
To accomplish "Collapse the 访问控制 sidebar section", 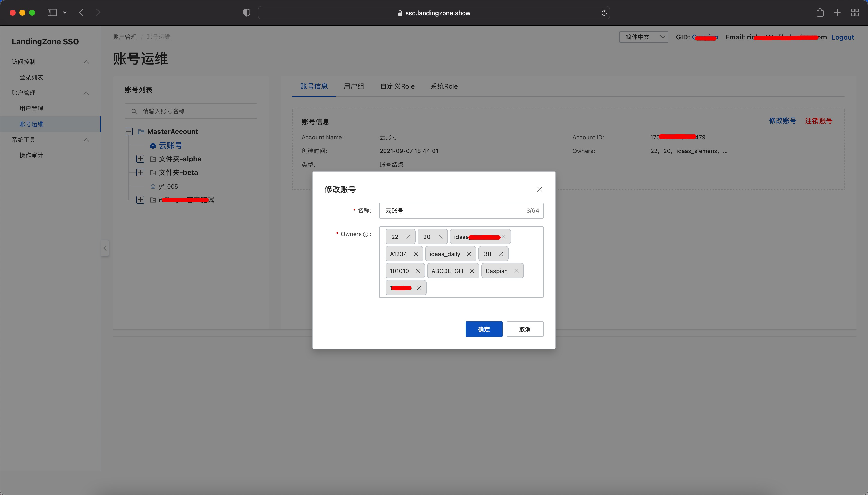I will coord(86,62).
